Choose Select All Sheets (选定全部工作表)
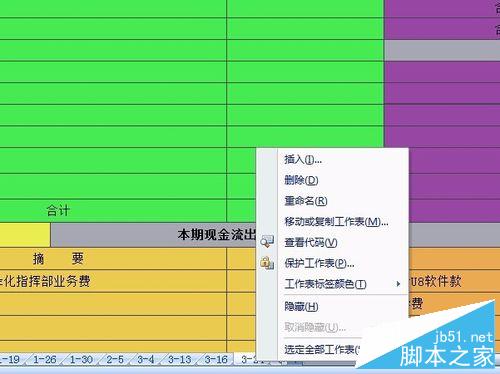The image size is (500, 374). click(x=322, y=349)
